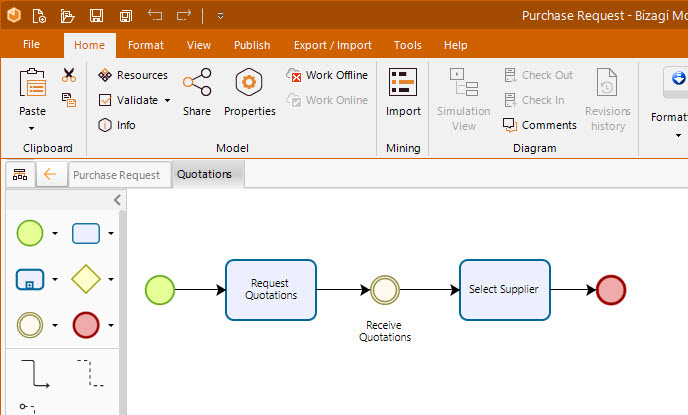Collapse the shape palette with the chevron
The image size is (688, 415).
click(117, 200)
